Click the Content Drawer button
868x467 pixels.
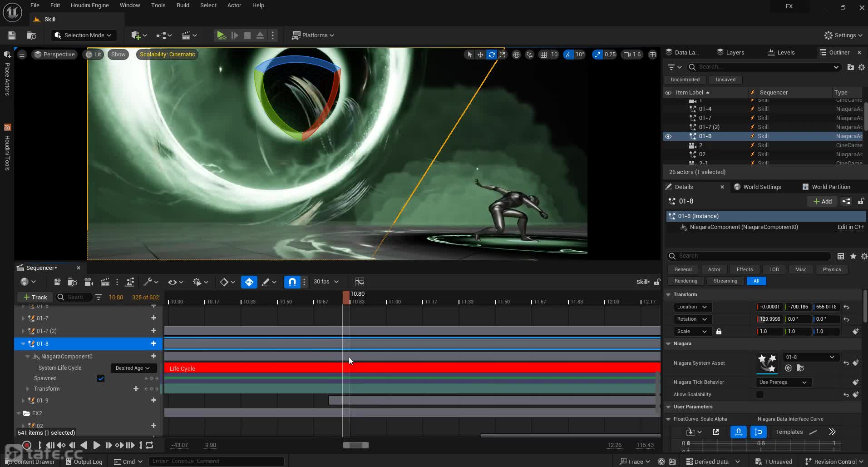coord(30,462)
